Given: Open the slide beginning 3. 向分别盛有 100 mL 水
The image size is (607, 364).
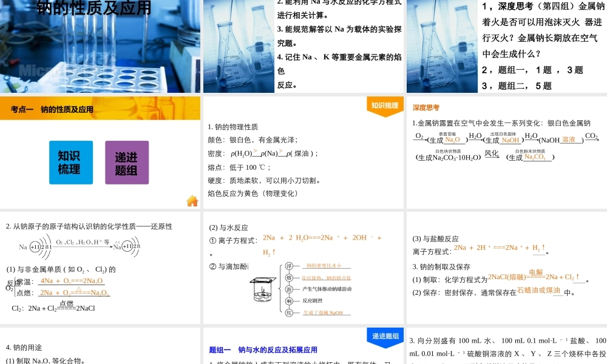Looking at the screenshot, I should (507, 346).
